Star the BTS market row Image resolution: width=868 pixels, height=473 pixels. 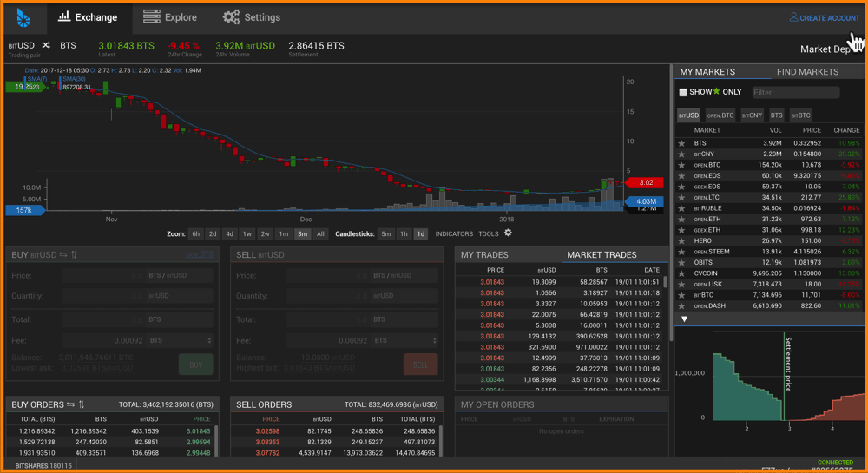point(682,143)
